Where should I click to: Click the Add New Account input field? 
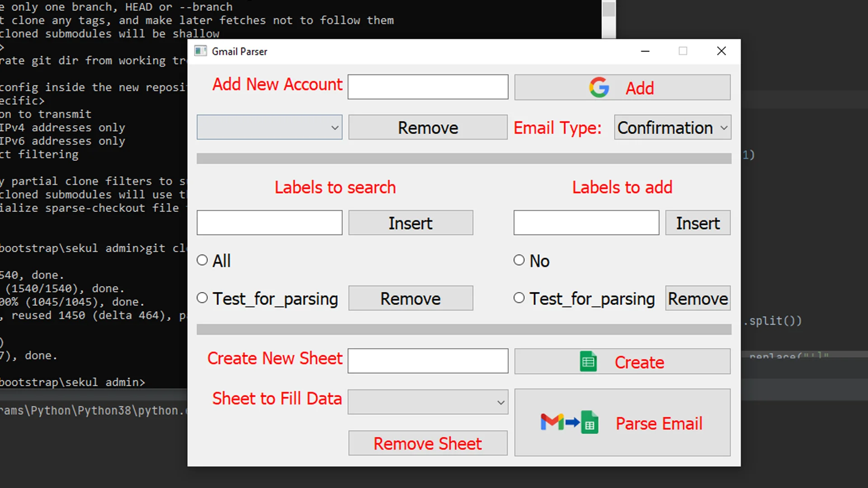click(x=428, y=87)
